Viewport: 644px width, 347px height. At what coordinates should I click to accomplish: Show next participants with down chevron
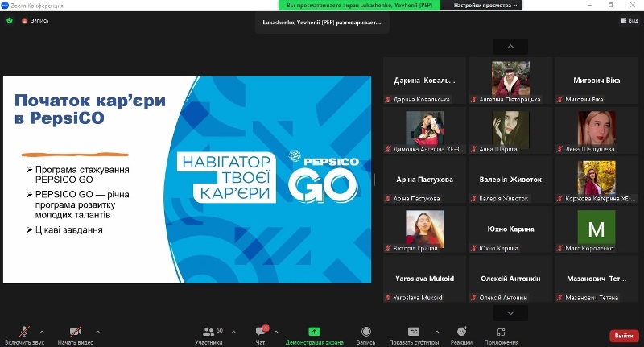pos(510,313)
